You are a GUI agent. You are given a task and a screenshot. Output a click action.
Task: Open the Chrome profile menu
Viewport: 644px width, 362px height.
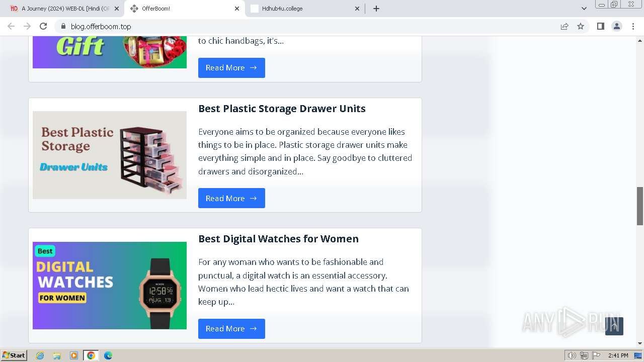click(x=617, y=26)
